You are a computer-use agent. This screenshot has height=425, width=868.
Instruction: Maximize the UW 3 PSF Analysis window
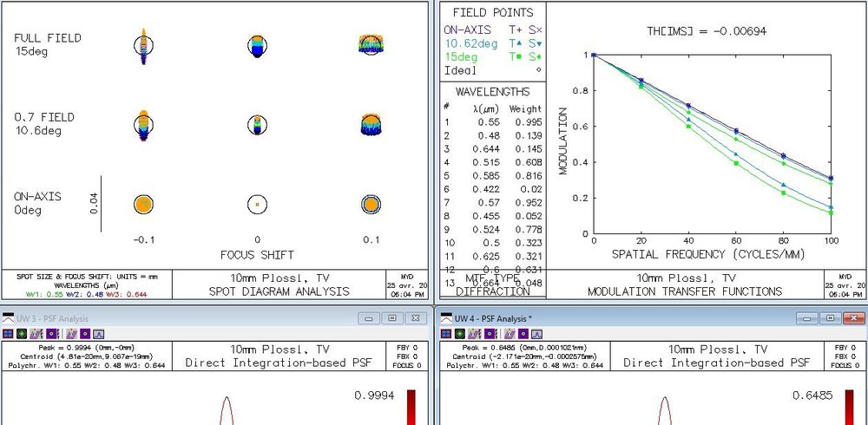tap(392, 318)
